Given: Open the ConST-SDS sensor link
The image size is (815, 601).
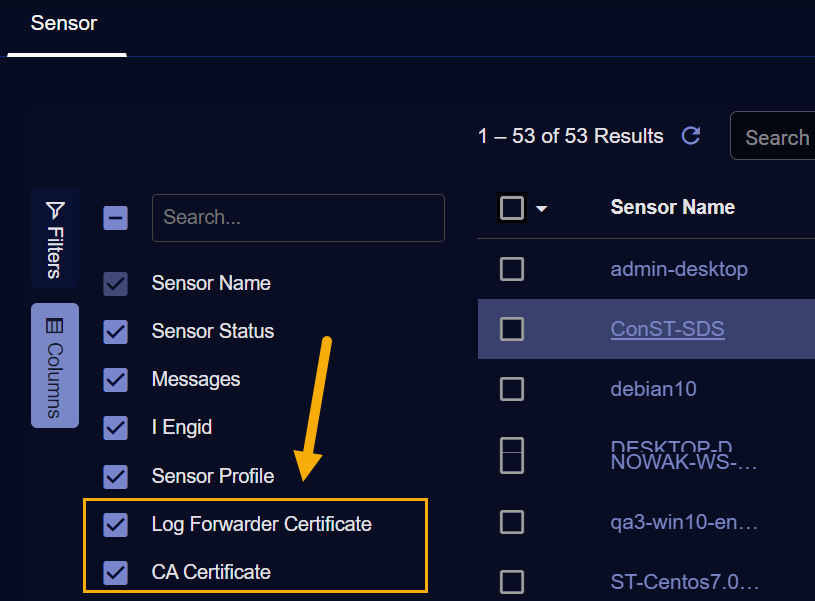Looking at the screenshot, I should coord(667,329).
